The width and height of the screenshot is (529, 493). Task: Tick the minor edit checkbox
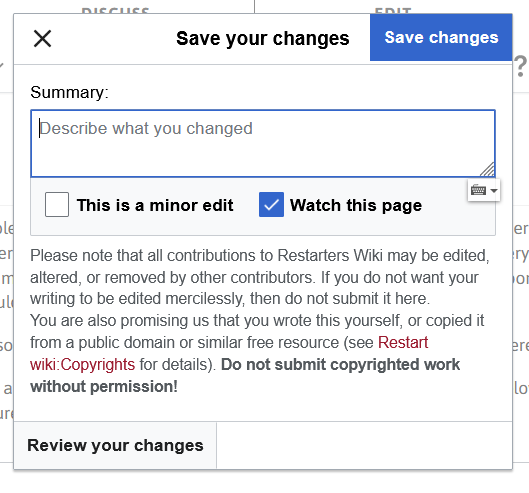[57, 204]
